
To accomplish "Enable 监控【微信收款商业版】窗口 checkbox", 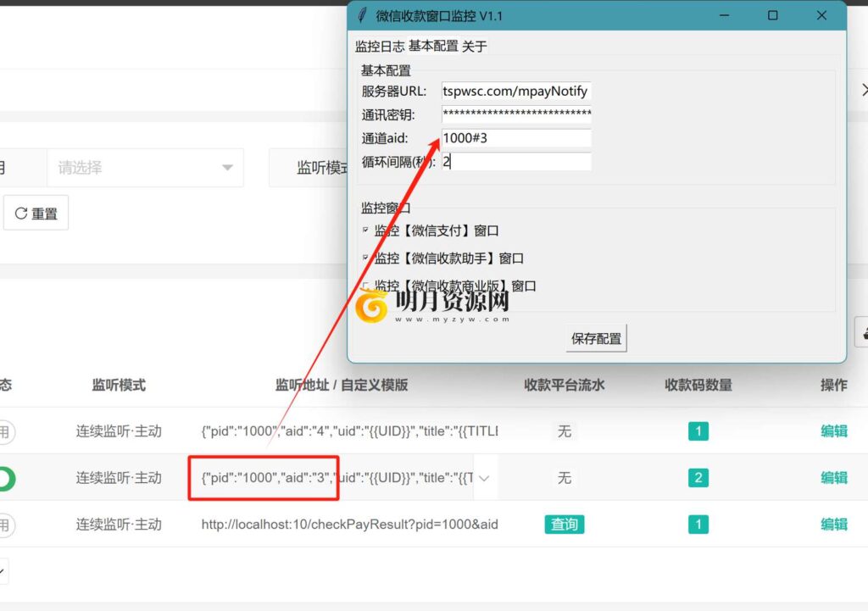I will [x=364, y=285].
